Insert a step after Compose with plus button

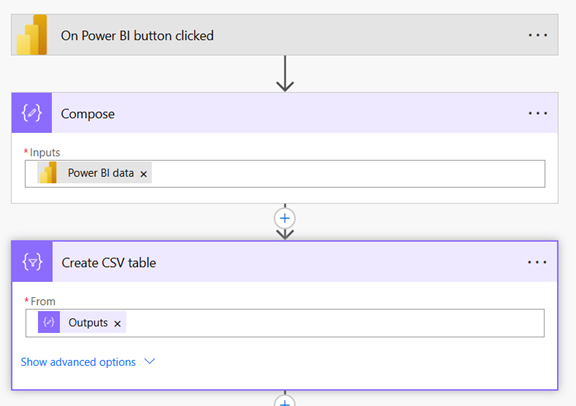[285, 218]
